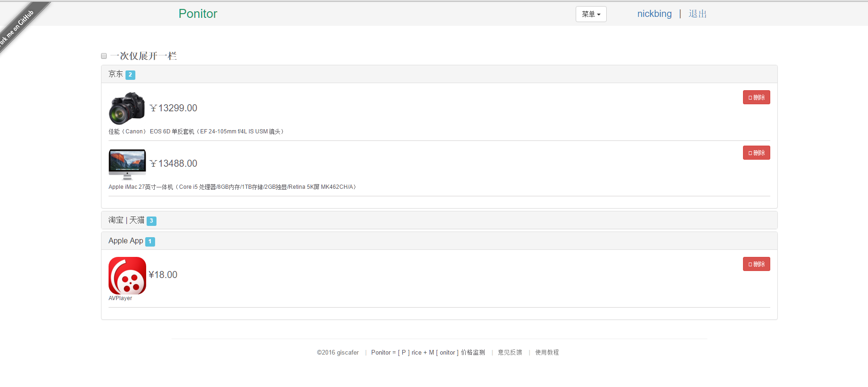Click the Canon EOS 6D camera thumbnail
868x387 pixels.
[127, 108]
